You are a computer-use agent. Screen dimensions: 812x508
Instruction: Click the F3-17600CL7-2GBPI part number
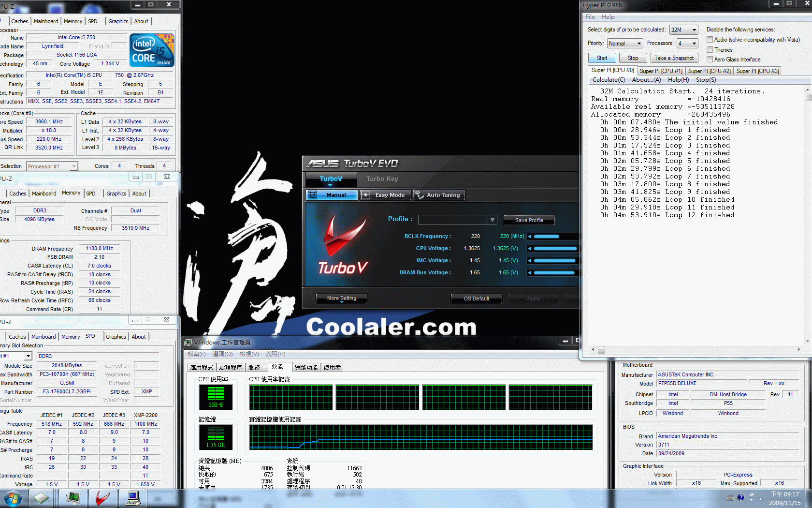[x=67, y=392]
